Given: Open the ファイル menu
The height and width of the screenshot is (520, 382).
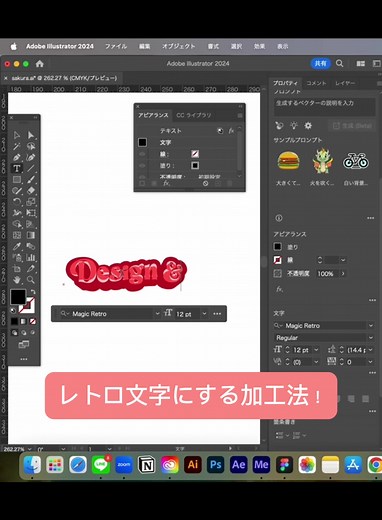Looking at the screenshot, I should click(x=116, y=46).
